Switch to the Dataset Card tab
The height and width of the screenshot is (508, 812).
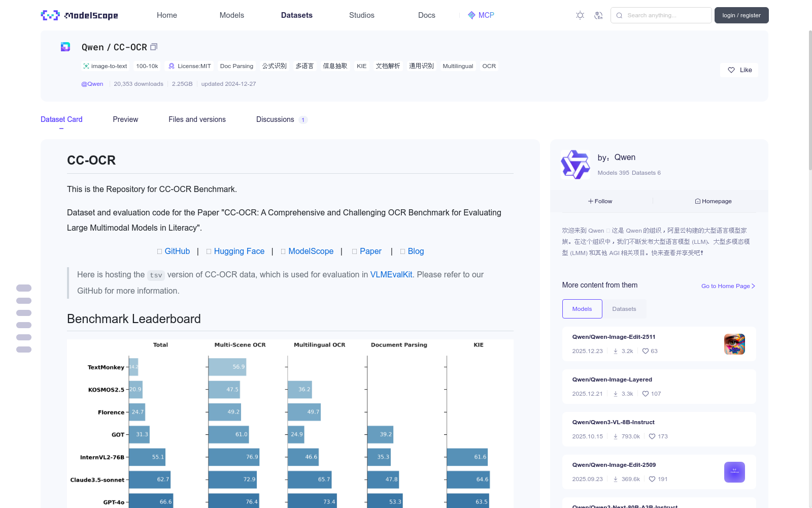tap(61, 119)
